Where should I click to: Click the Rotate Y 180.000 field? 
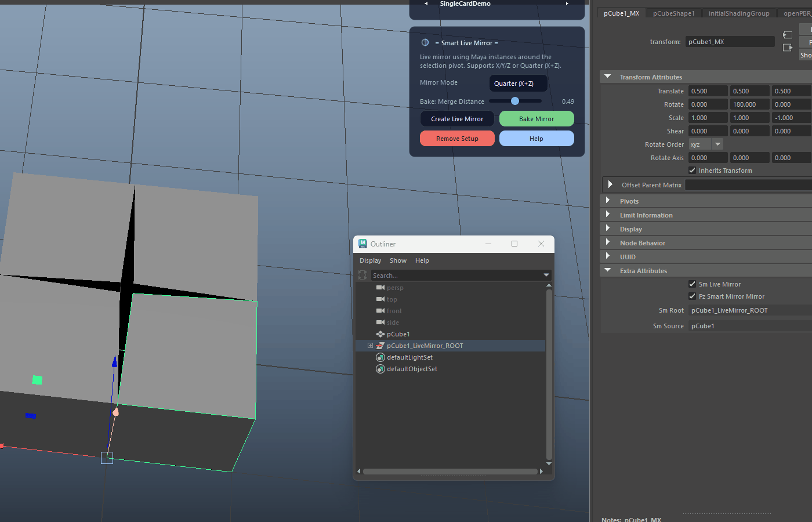(750, 104)
